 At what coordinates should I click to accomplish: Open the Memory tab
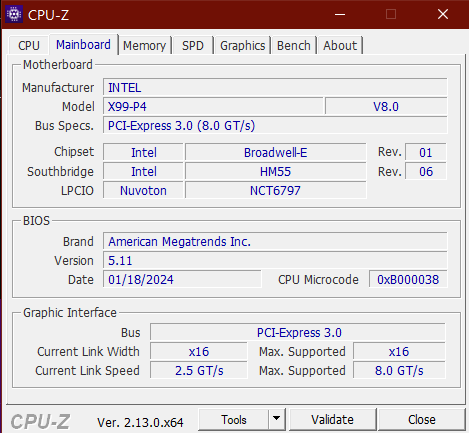coord(144,45)
